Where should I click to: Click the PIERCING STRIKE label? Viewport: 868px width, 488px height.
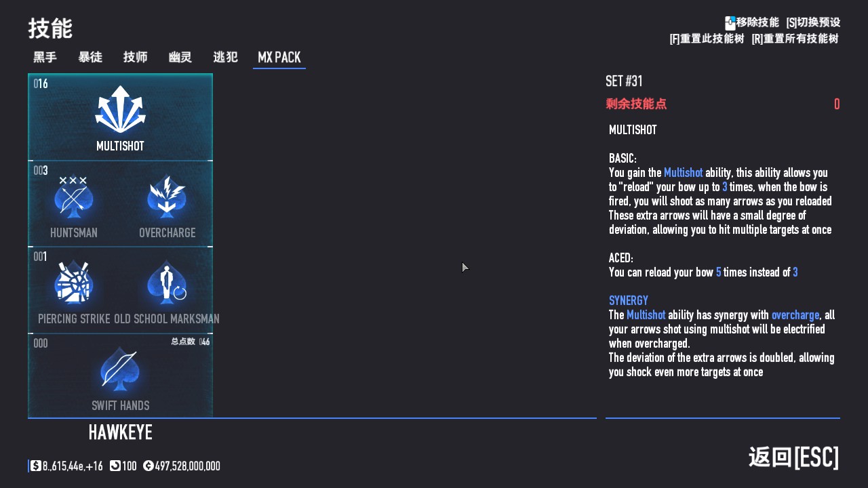tap(74, 319)
